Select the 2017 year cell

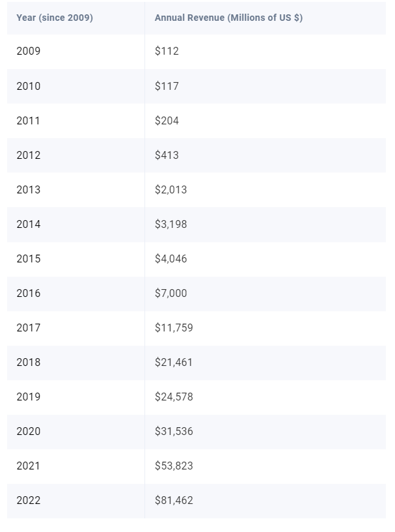[29, 328]
